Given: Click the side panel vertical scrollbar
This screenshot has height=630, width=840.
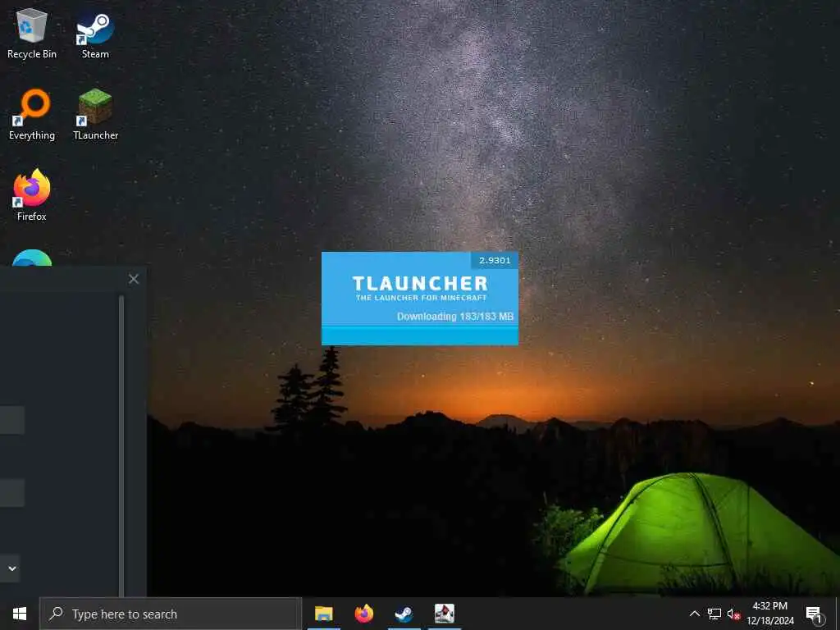Looking at the screenshot, I should (121, 445).
